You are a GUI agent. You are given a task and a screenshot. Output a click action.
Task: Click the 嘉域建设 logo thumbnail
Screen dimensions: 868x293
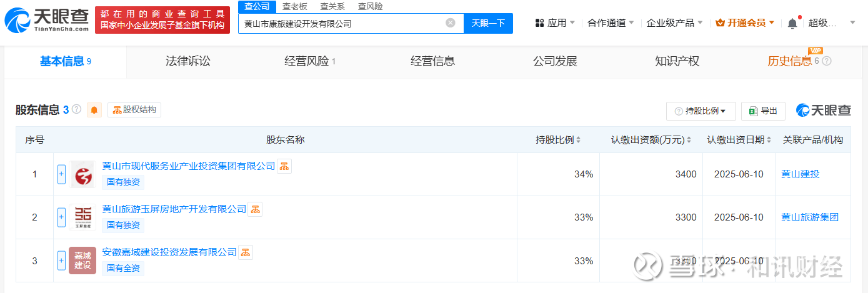click(x=82, y=261)
